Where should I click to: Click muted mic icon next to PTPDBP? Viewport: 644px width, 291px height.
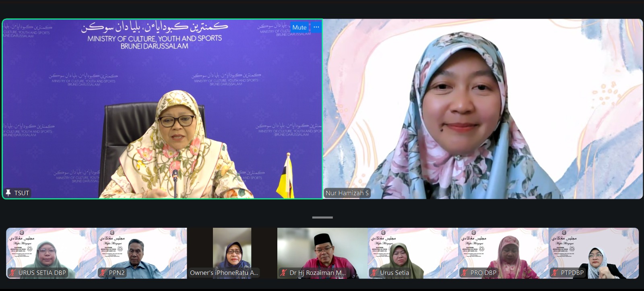click(x=555, y=273)
